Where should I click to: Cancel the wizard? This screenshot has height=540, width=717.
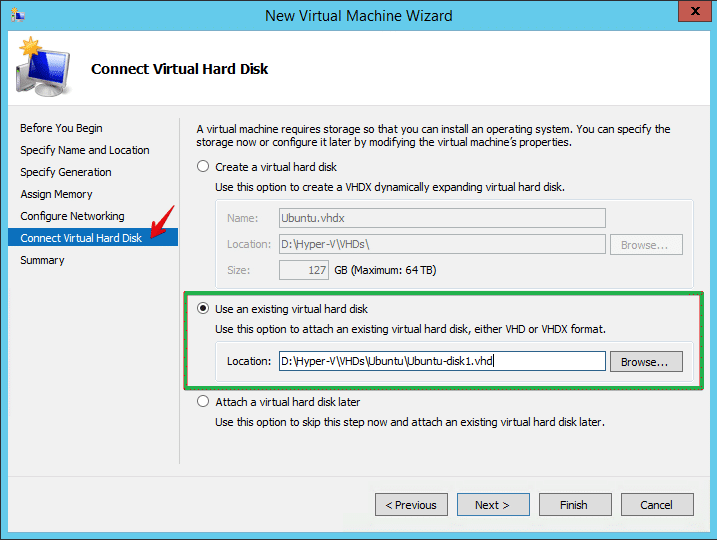pyautogui.click(x=657, y=505)
